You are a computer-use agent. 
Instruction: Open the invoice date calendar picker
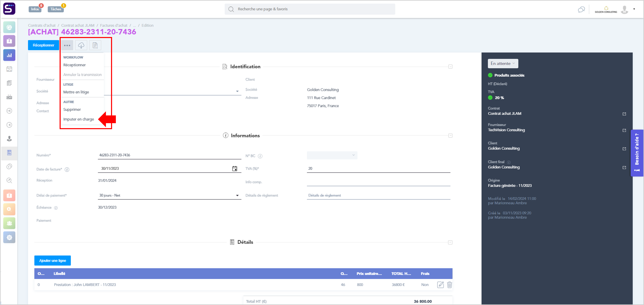(x=234, y=169)
